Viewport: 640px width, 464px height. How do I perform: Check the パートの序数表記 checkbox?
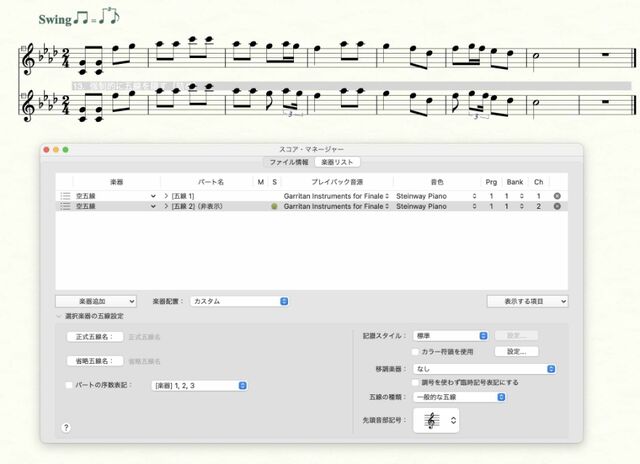[69, 385]
